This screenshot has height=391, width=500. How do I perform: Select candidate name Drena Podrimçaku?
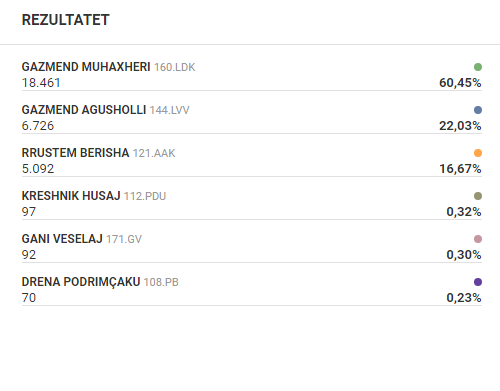(81, 282)
